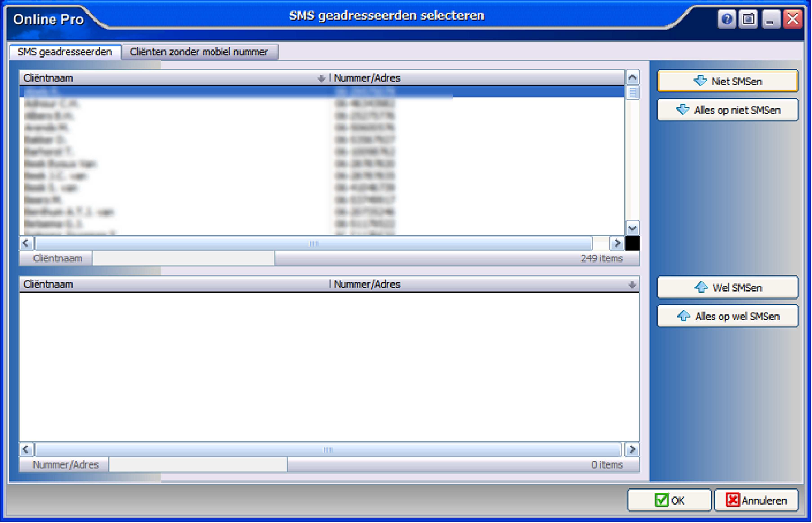Image resolution: width=812 pixels, height=523 pixels.
Task: Click the lower list horizontal scrollbar thumb
Action: (328, 450)
